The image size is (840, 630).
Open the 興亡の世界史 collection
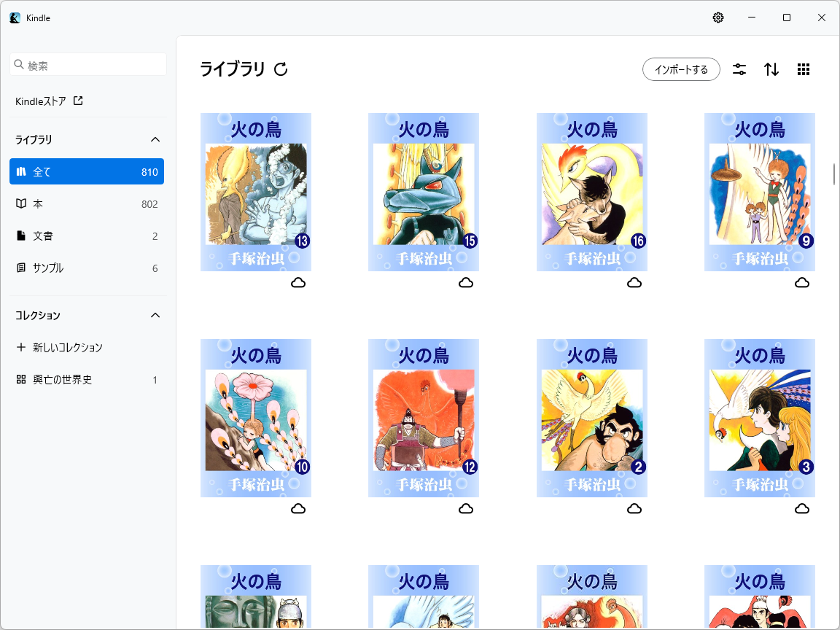click(x=87, y=379)
